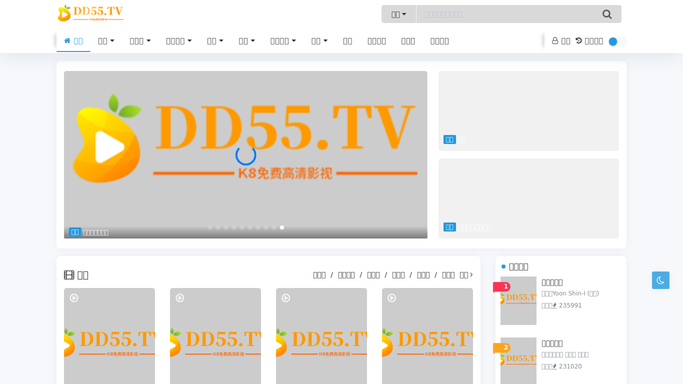The height and width of the screenshot is (384, 683).
Task: Click the film strip section icon
Action: [69, 275]
